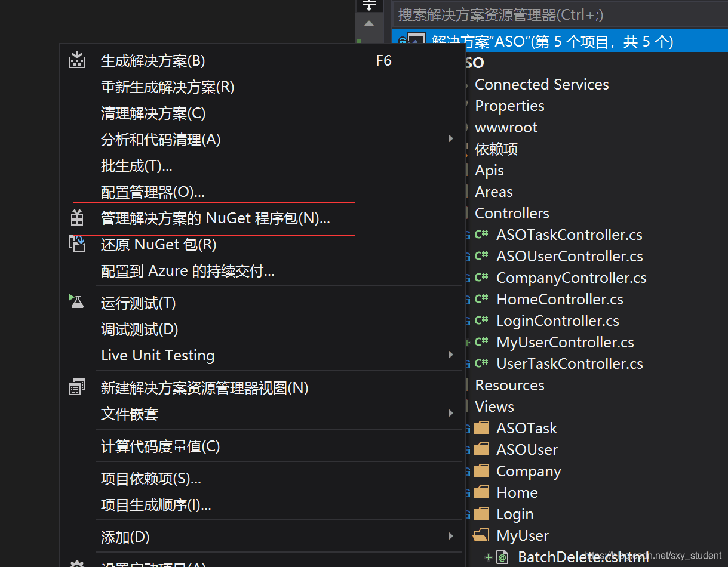Select the Run Tests flask icon
728x567 pixels.
coord(77,302)
